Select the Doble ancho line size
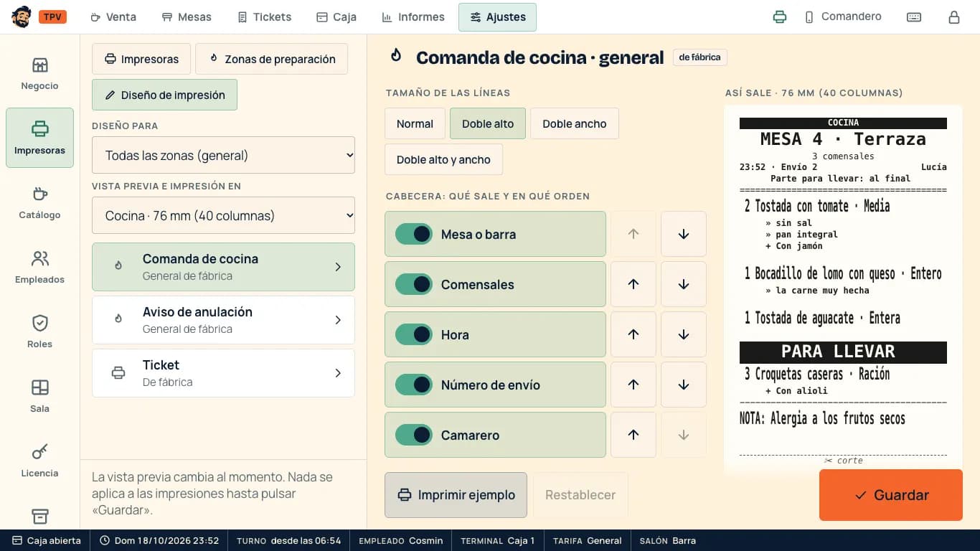 (x=575, y=123)
